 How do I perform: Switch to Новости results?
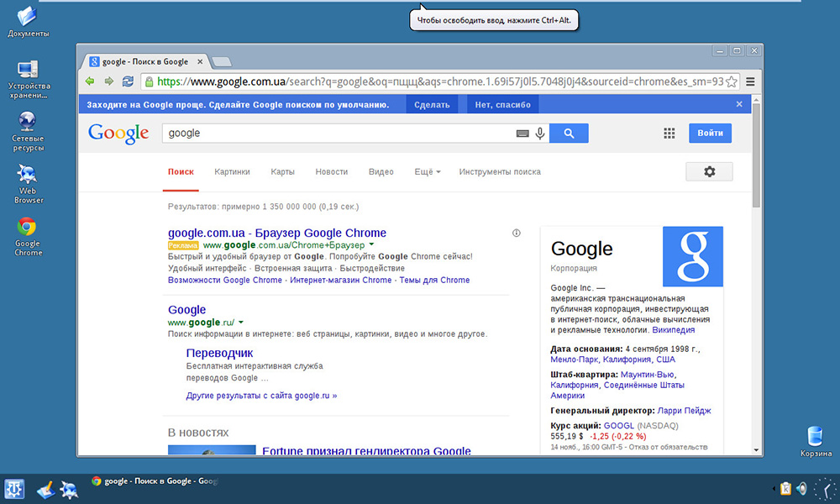tap(332, 172)
